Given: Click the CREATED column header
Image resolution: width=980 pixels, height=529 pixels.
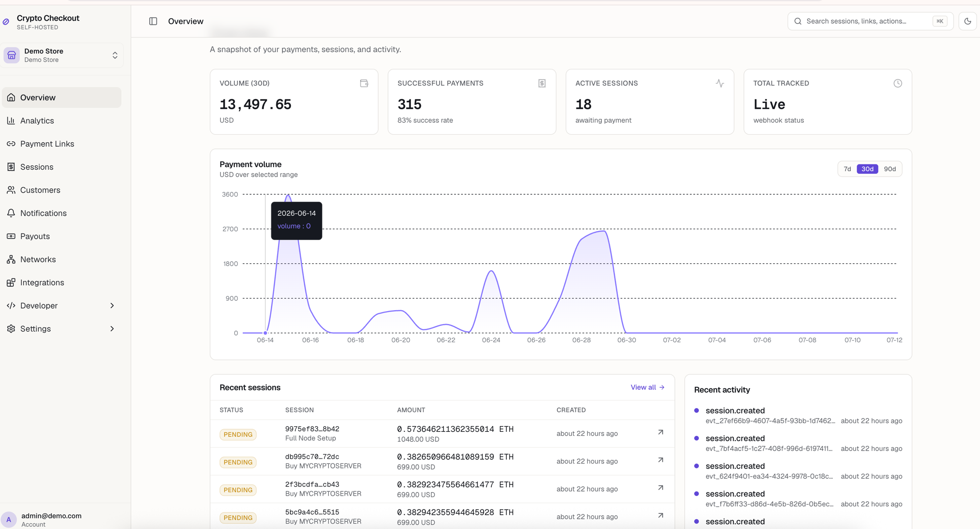Looking at the screenshot, I should [571, 410].
